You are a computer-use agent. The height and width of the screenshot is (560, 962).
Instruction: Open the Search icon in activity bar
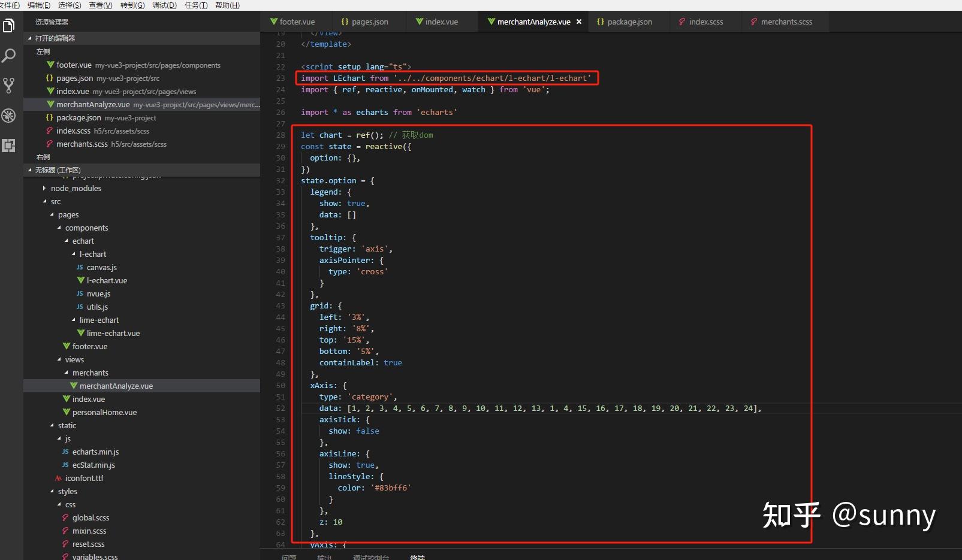[9, 56]
